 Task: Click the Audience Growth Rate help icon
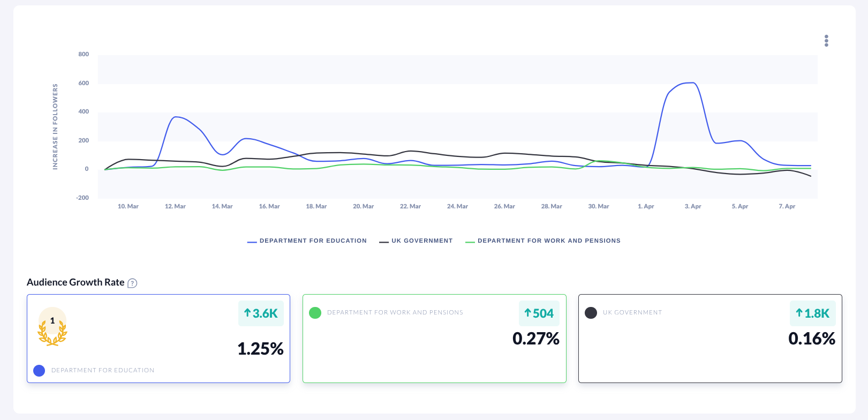coord(132,283)
